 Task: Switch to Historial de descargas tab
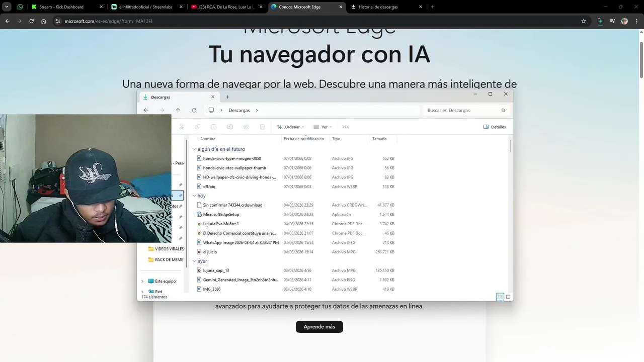tap(387, 7)
